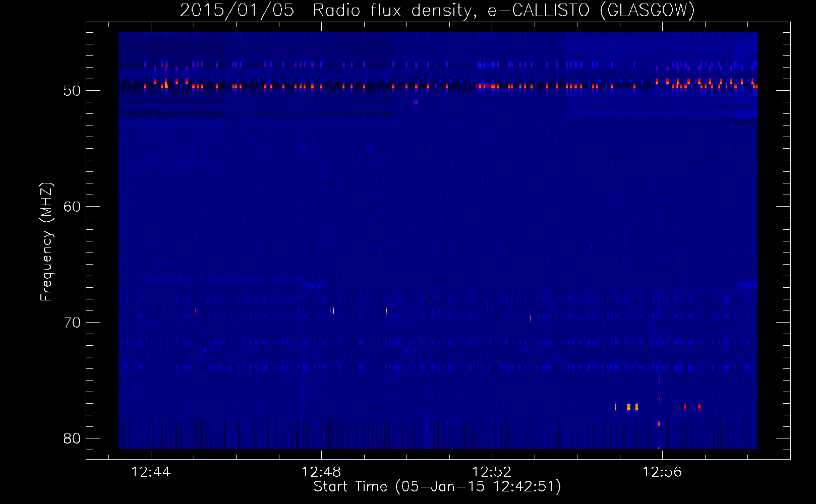This screenshot has height=504, width=816.
Task: Click the "Frequency (MHZ)" y-axis label
Action: click(x=46, y=241)
